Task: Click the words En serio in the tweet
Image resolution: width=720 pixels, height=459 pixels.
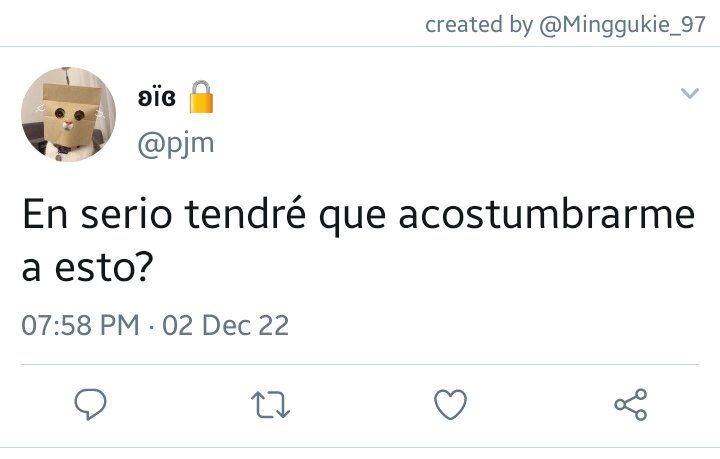Action: coord(97,214)
